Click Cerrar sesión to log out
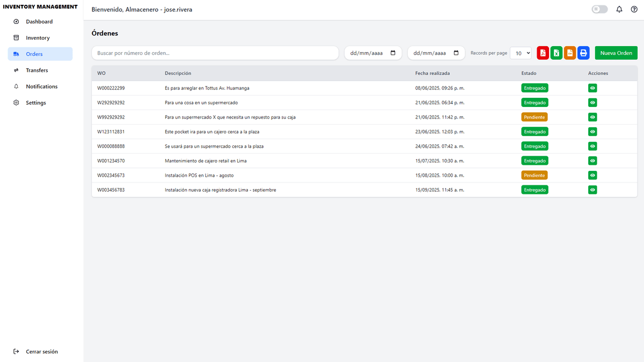The height and width of the screenshot is (362, 644). [x=40, y=352]
